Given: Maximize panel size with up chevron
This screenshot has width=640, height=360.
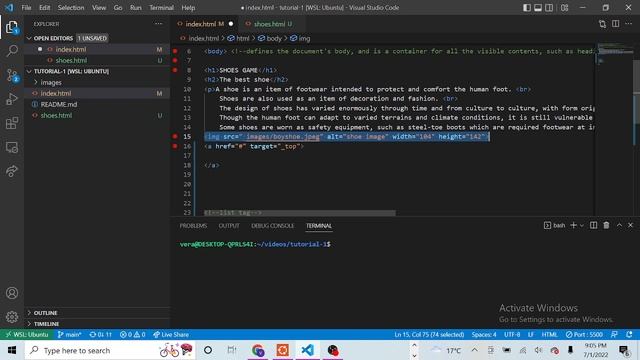Looking at the screenshot, I should pos(619,225).
